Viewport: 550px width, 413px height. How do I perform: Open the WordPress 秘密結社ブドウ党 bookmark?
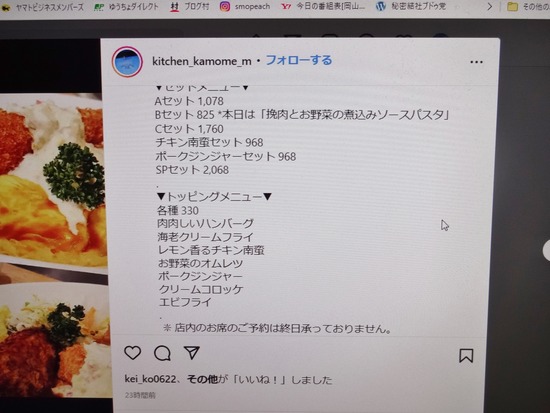[x=411, y=6]
